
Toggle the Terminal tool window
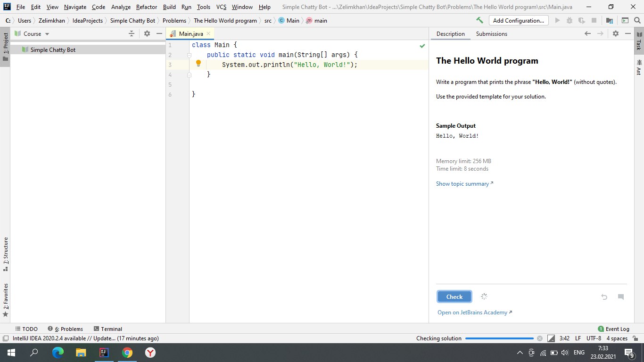[x=108, y=329]
